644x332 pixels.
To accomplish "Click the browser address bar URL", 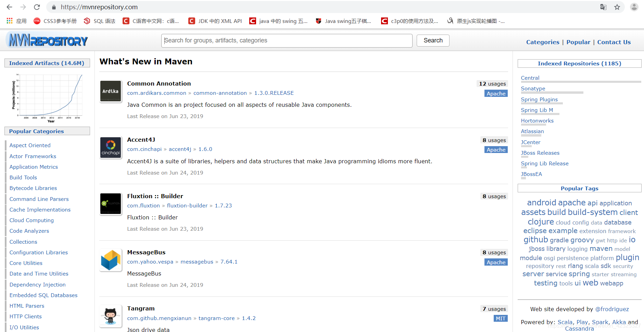I will tap(99, 7).
